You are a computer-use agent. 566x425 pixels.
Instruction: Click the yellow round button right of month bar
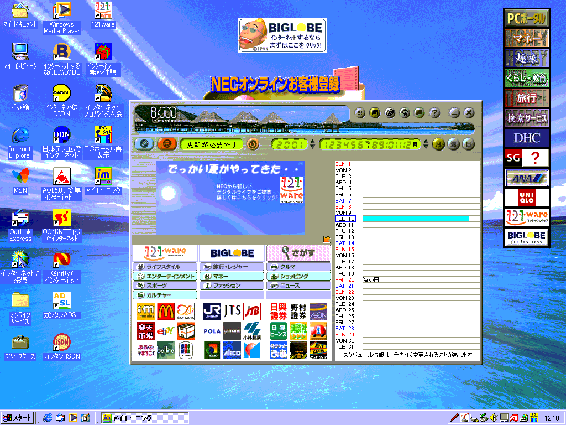coord(438,144)
